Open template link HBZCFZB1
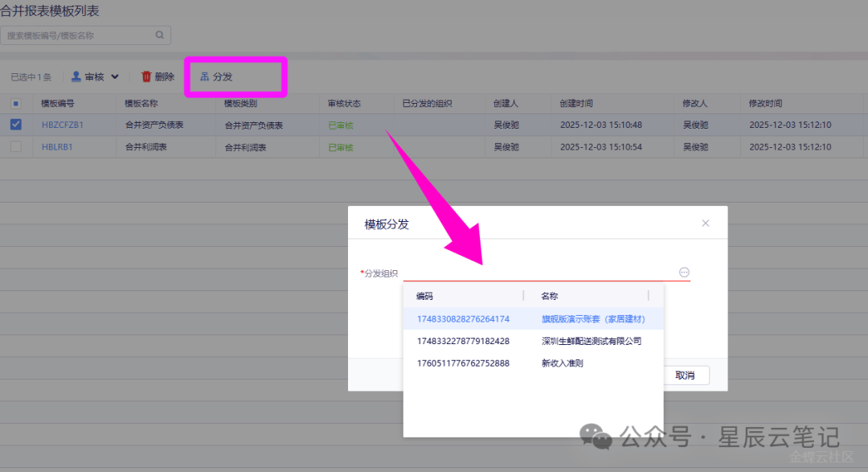The width and height of the screenshot is (868, 472). click(63, 125)
